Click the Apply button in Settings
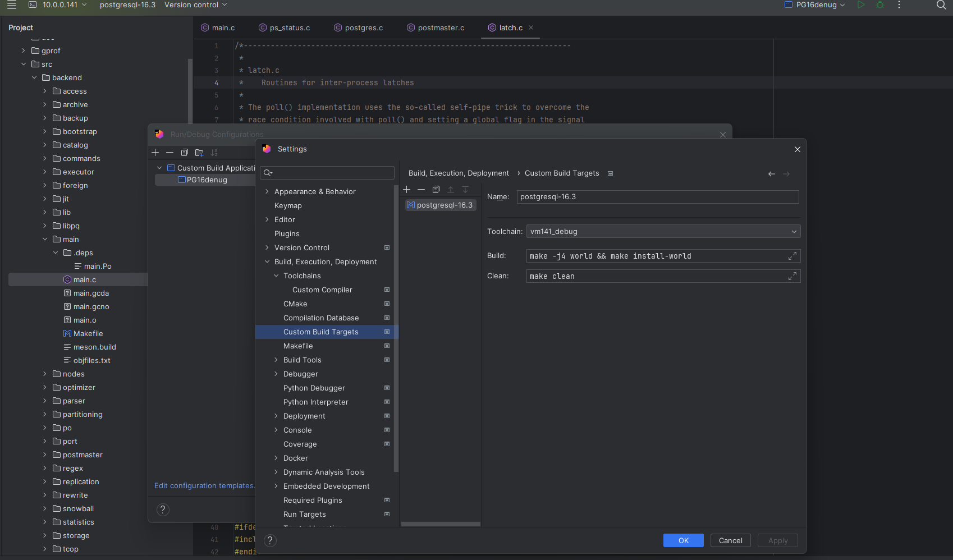This screenshot has height=560, width=953. click(x=778, y=540)
